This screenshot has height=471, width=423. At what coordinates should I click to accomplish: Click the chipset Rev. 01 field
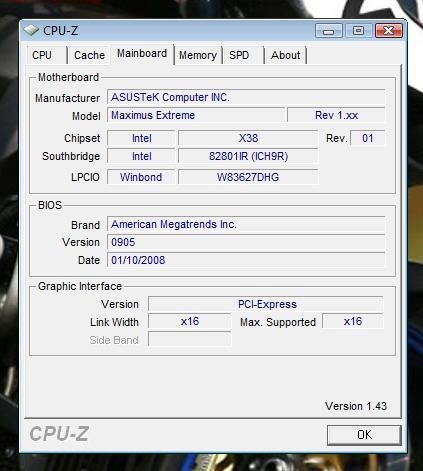click(368, 138)
